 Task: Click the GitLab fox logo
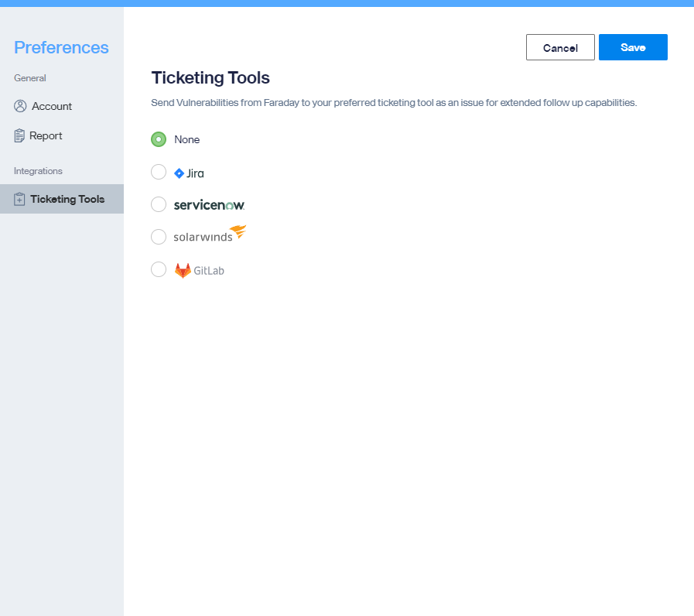[x=183, y=271]
